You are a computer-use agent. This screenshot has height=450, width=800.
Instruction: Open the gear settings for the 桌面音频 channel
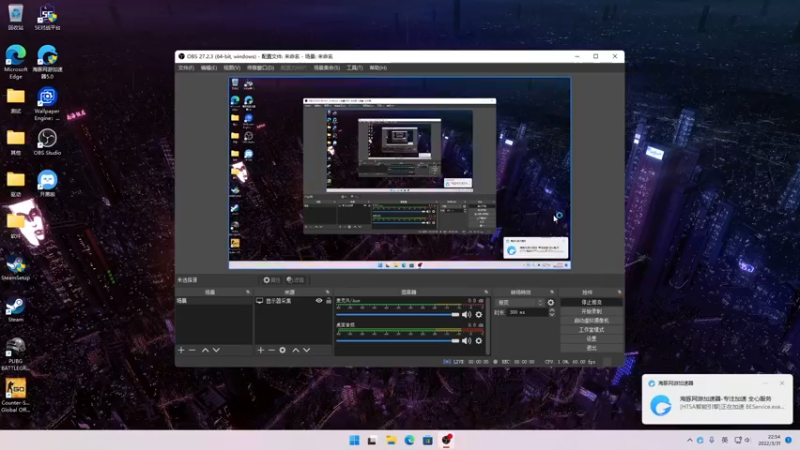479,341
